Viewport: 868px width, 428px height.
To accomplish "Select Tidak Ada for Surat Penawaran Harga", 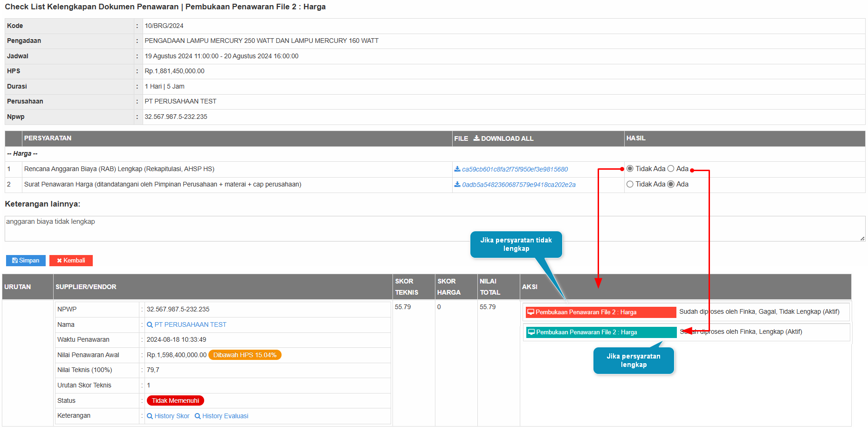I will pyautogui.click(x=630, y=184).
